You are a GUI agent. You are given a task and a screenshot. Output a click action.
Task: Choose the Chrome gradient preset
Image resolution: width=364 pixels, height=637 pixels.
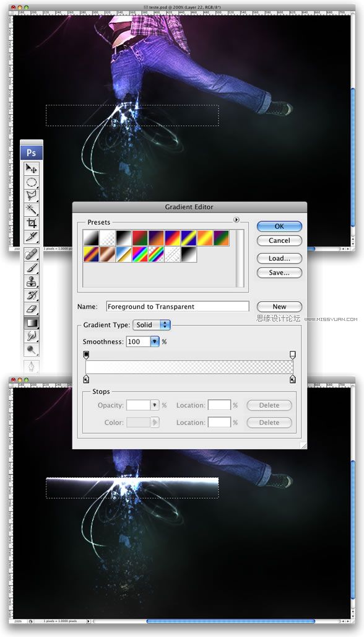[x=123, y=254]
